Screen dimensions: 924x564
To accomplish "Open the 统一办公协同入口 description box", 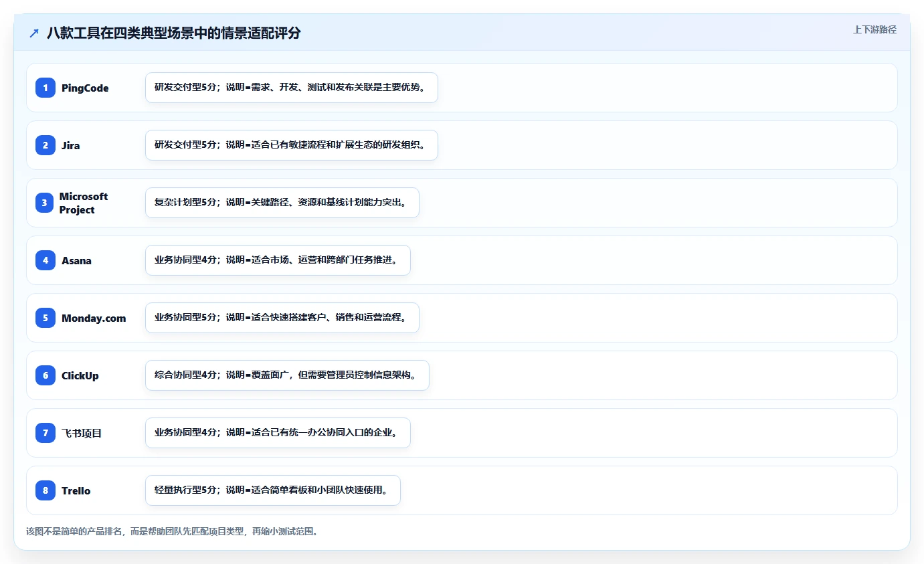I will coord(278,433).
